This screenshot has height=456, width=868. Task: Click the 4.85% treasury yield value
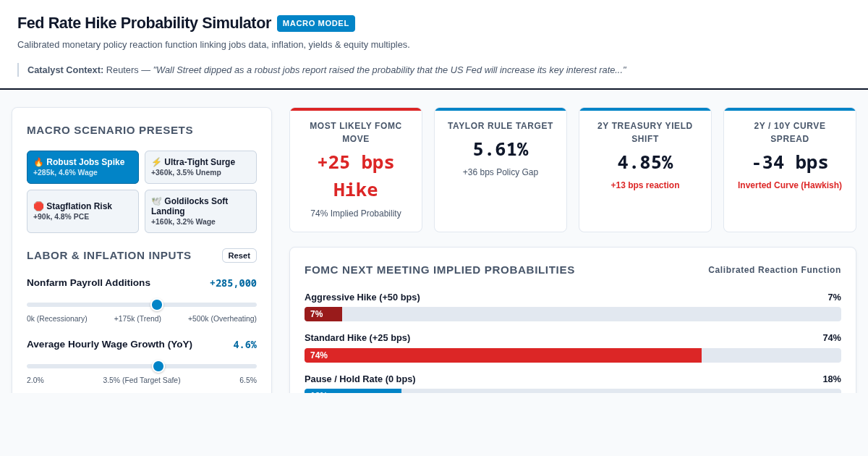click(645, 162)
